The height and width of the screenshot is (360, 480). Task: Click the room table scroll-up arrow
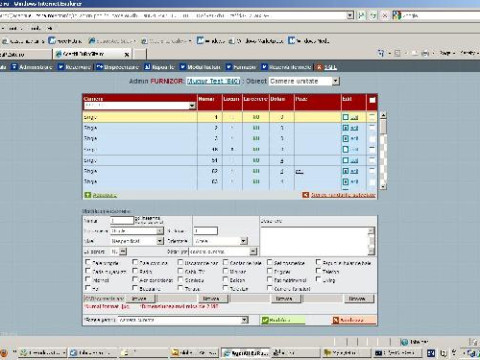click(383, 115)
